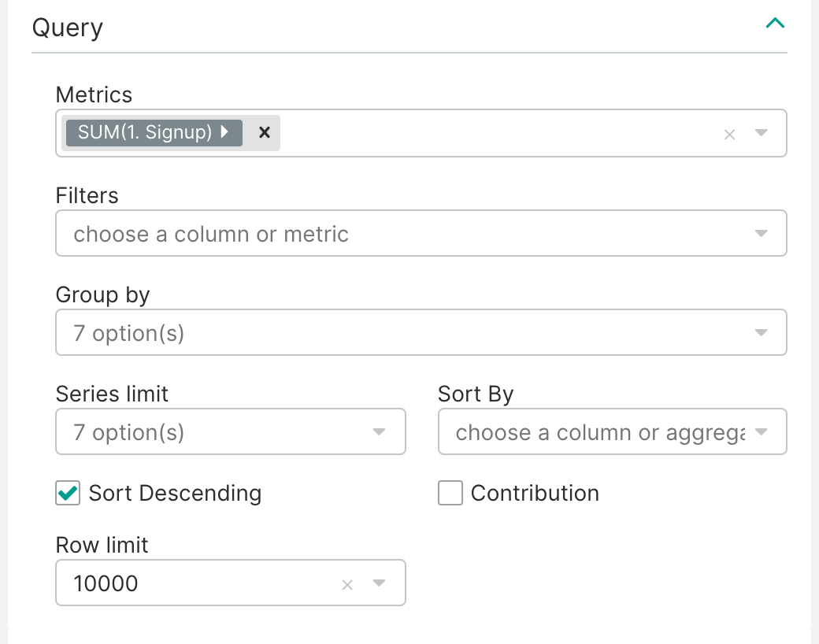This screenshot has width=819, height=644.
Task: Clear the Row limit value with x icon
Action: (347, 583)
